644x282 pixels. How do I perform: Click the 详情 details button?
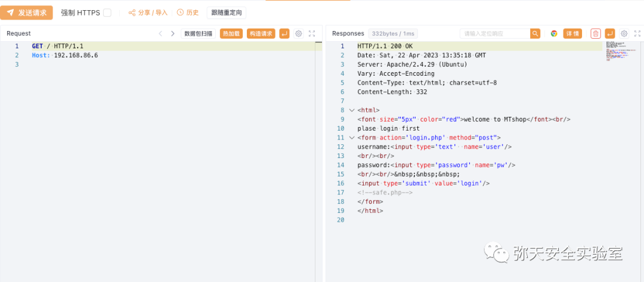572,33
